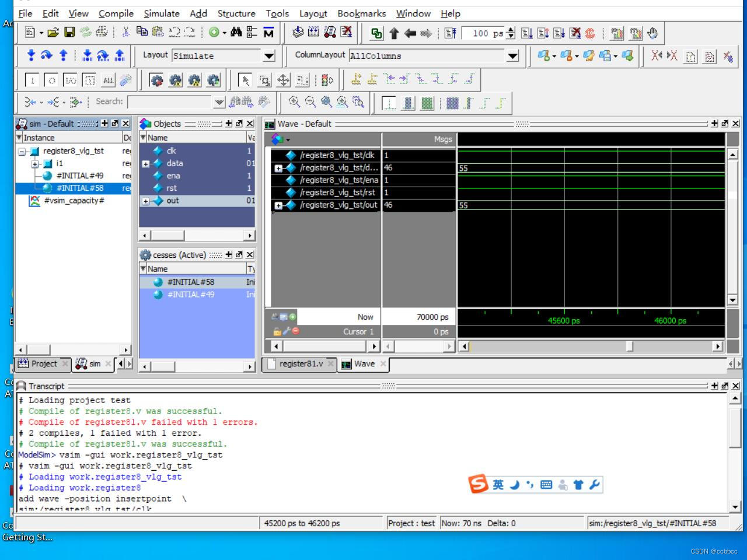Expand the out bus in Objects
747x560 pixels.
pos(145,201)
